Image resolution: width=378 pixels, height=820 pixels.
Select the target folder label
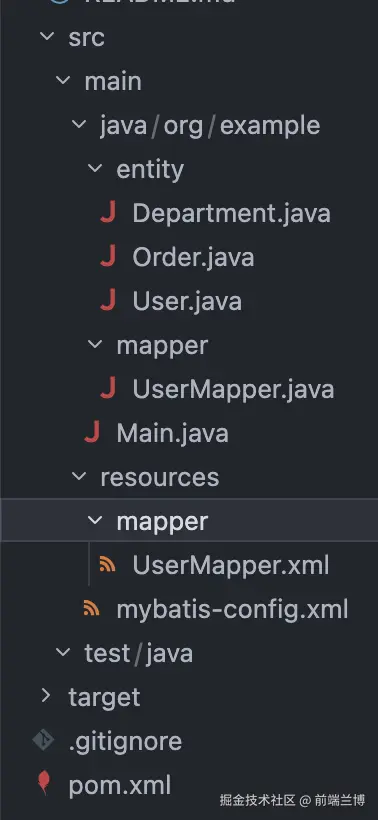click(x=104, y=698)
